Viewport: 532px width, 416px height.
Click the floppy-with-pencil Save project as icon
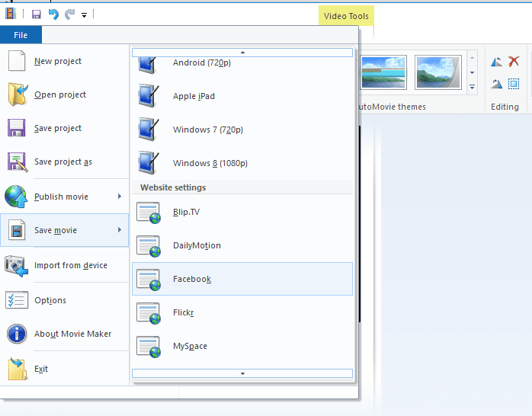[x=18, y=162]
